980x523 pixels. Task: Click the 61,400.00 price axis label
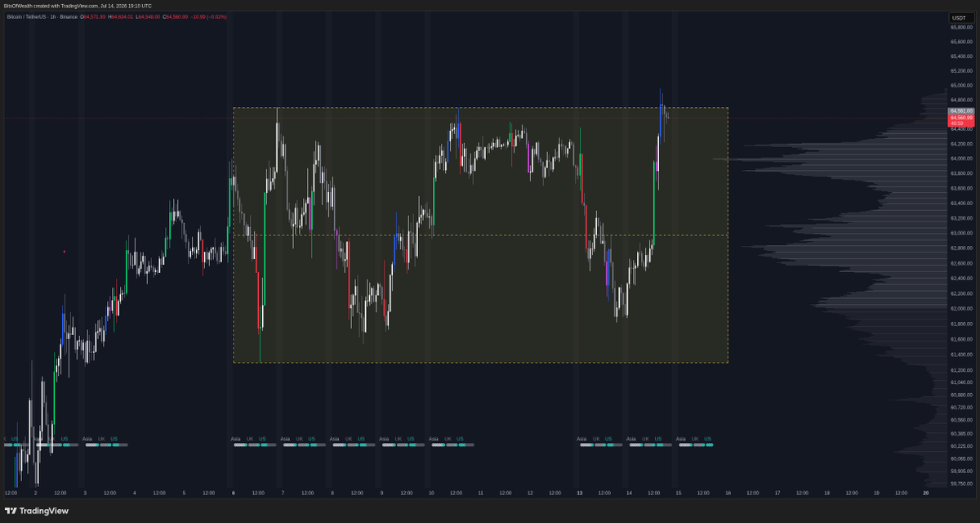point(960,354)
